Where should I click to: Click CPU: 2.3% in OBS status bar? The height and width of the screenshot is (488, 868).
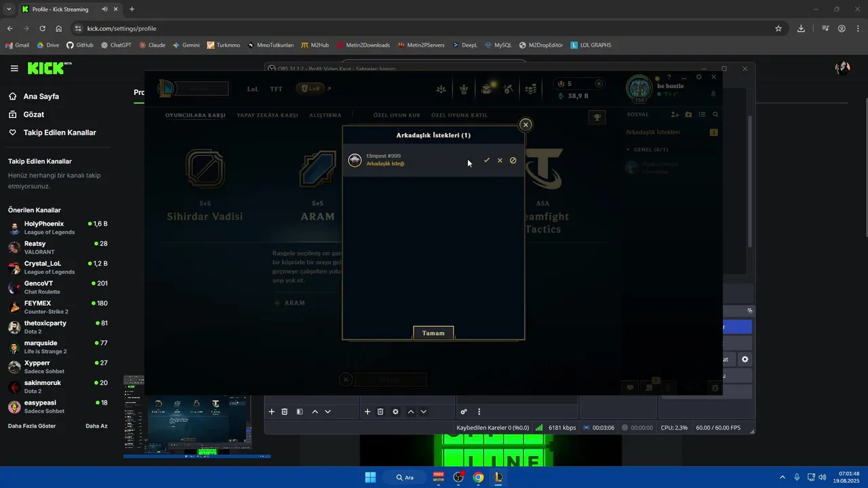click(674, 428)
